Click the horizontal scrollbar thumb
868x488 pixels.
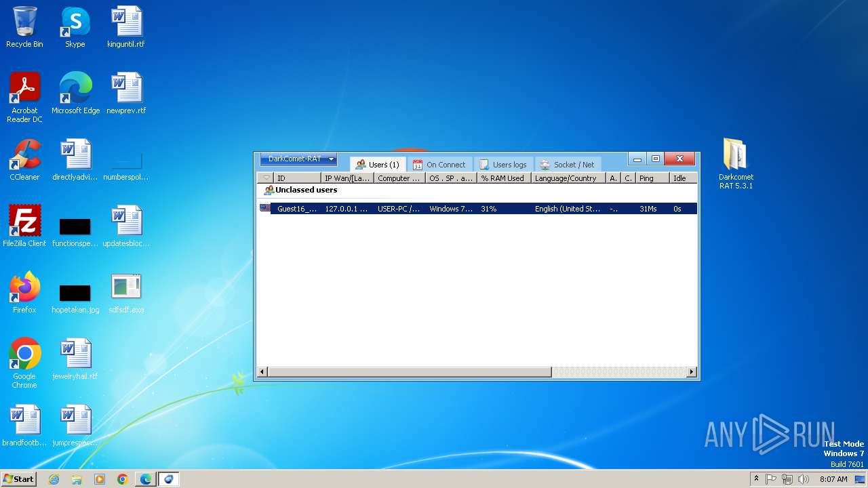[410, 372]
